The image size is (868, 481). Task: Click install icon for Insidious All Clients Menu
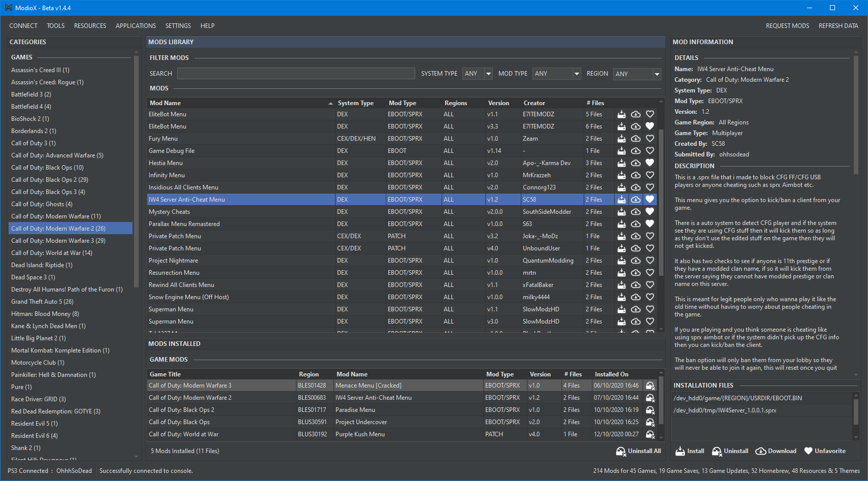pos(621,187)
